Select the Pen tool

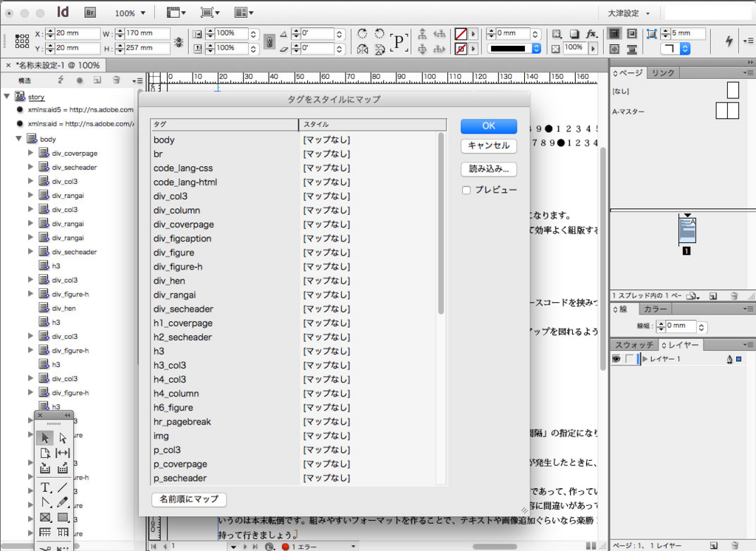45,502
